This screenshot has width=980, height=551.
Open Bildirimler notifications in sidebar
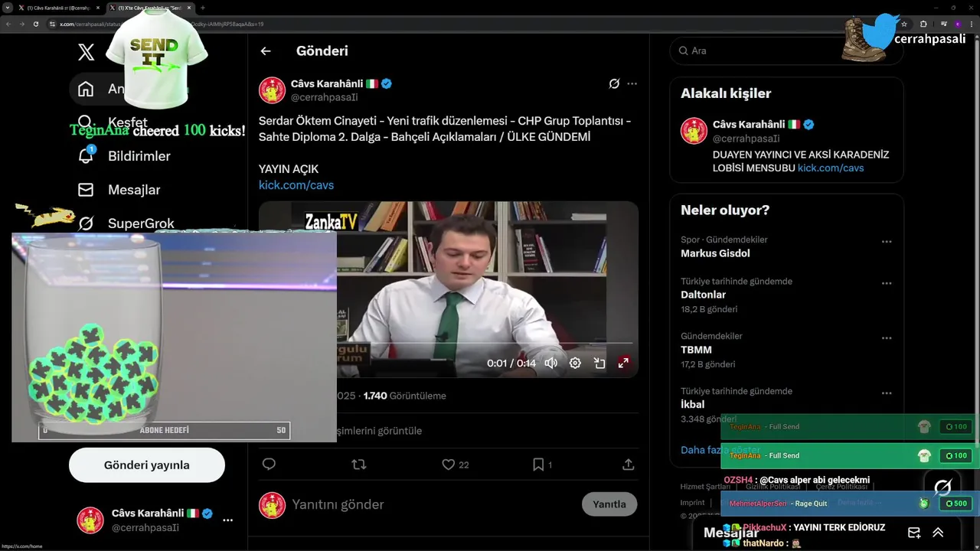124,156
